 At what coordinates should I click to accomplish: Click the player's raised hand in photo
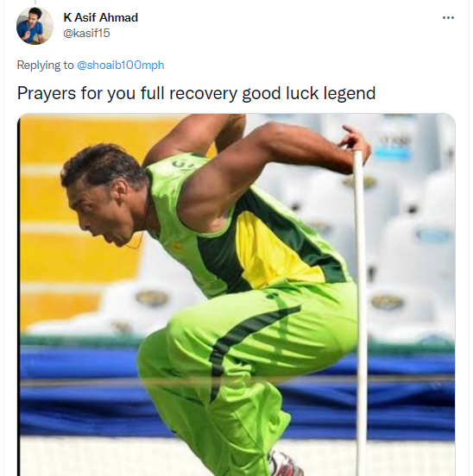point(356,141)
